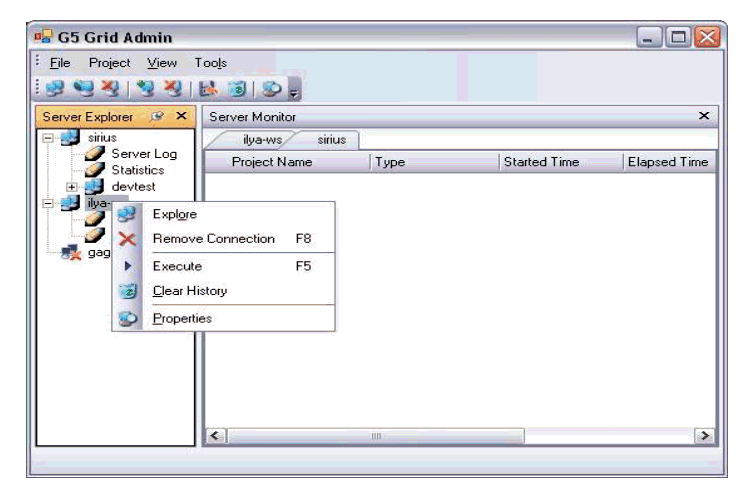Click the red X Remove Connection icon
Viewport: 737px width, 492px height.
[x=127, y=239]
